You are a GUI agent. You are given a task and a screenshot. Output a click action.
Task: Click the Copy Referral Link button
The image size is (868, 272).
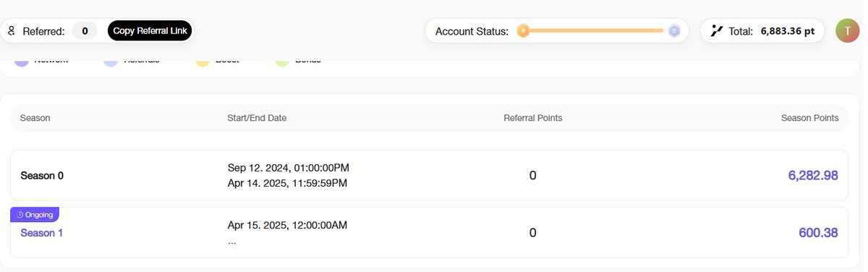point(149,31)
